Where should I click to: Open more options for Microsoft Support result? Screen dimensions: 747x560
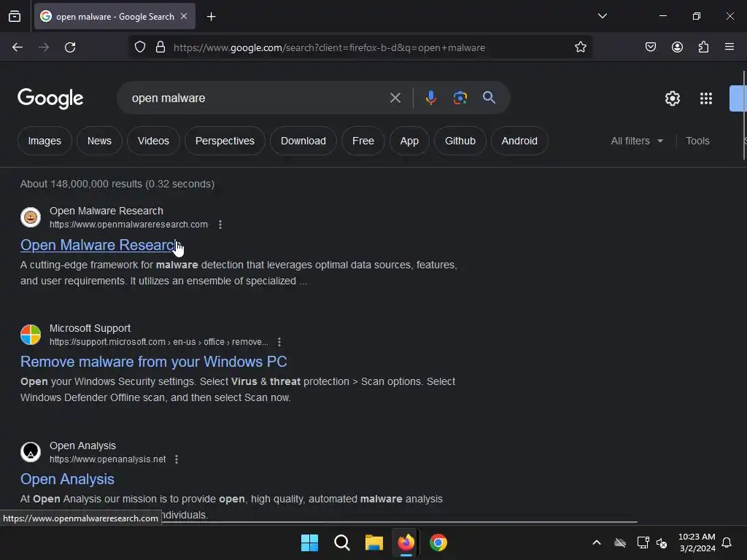[x=279, y=342]
